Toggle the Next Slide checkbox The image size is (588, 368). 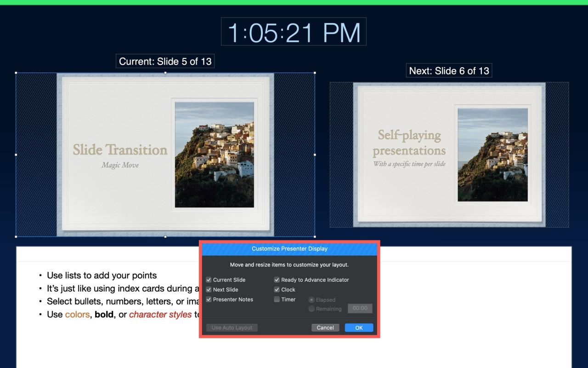click(209, 290)
